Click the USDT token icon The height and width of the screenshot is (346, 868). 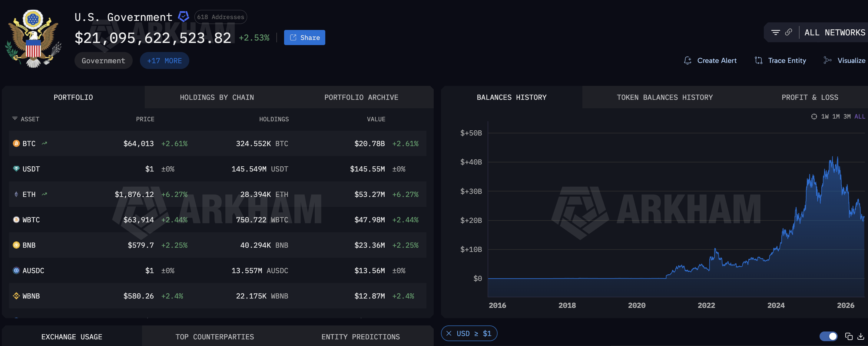tap(16, 169)
